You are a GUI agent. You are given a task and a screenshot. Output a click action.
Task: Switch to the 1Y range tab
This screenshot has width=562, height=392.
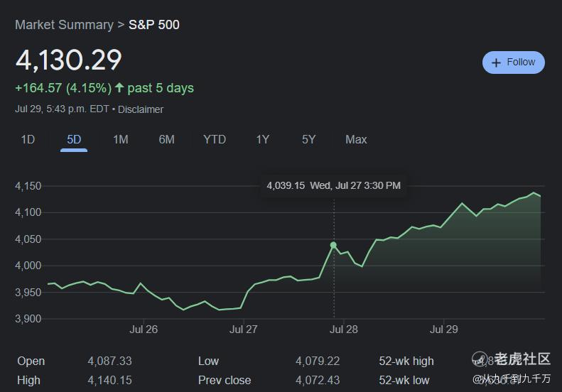(262, 139)
